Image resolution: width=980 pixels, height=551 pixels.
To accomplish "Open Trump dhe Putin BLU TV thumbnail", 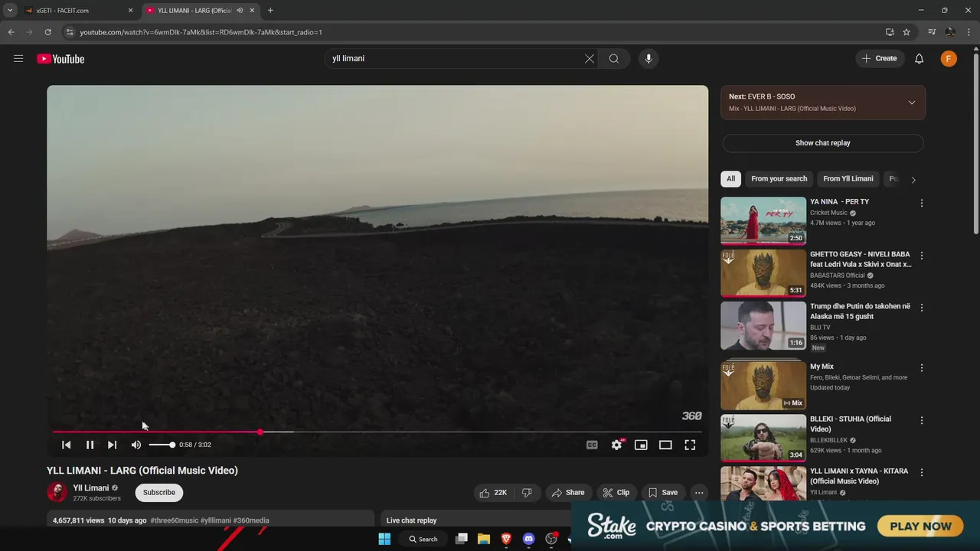I will coord(763,325).
